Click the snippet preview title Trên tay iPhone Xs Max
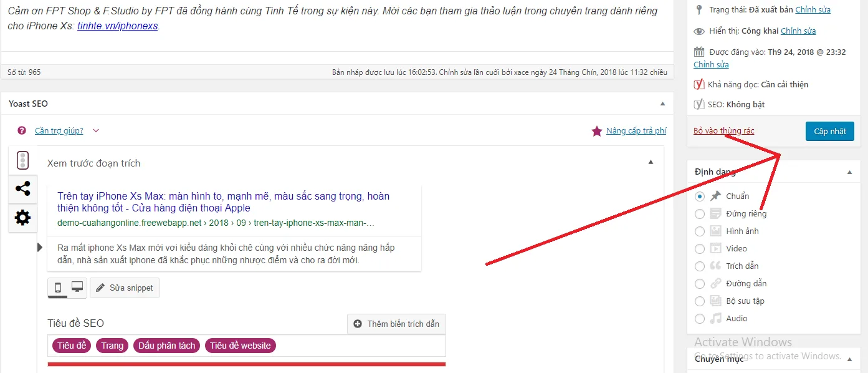Viewport: 868px width, 373px height. point(223,202)
